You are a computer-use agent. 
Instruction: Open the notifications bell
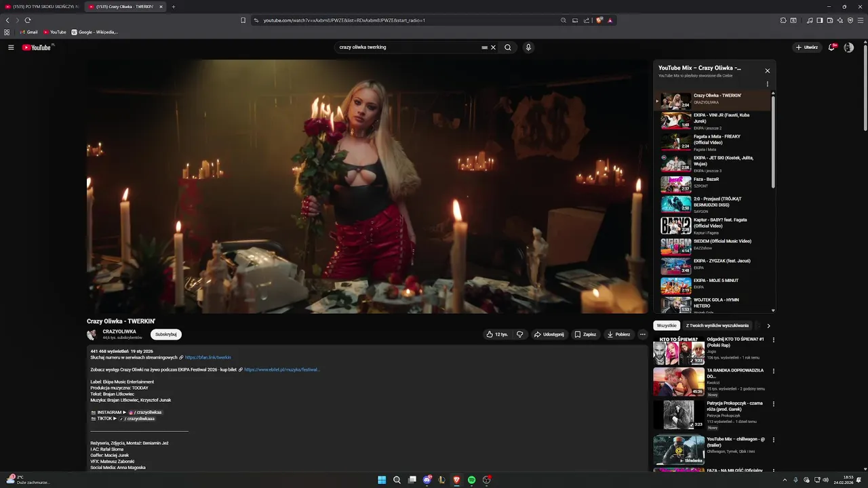point(831,47)
